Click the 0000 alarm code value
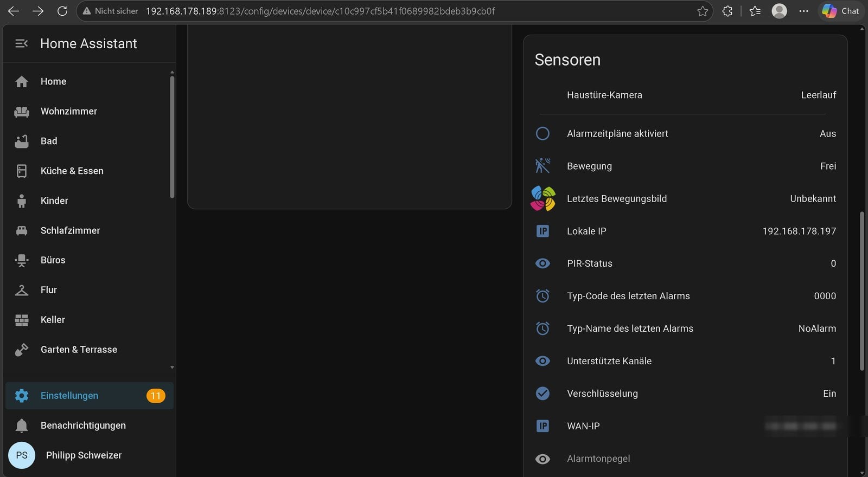 (825, 296)
